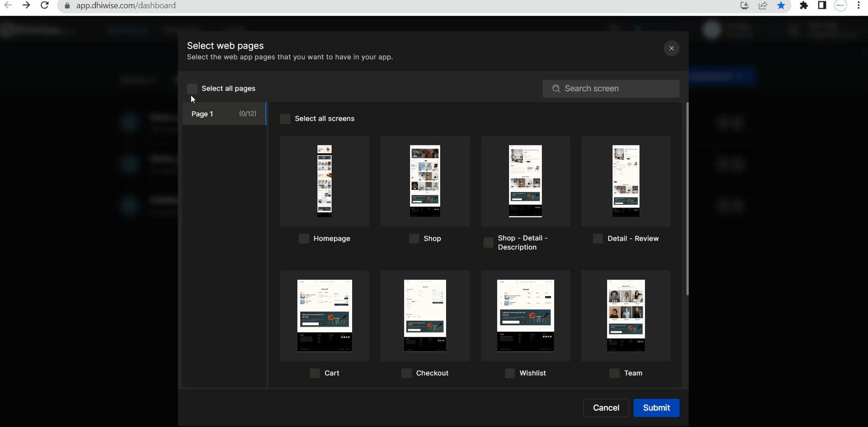Tick the Homepage screen checkbox
868x427 pixels.
pos(304,239)
